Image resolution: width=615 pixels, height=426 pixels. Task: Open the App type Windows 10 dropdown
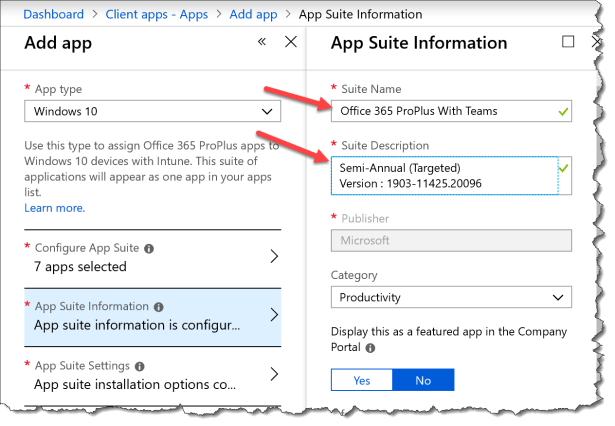tap(152, 111)
